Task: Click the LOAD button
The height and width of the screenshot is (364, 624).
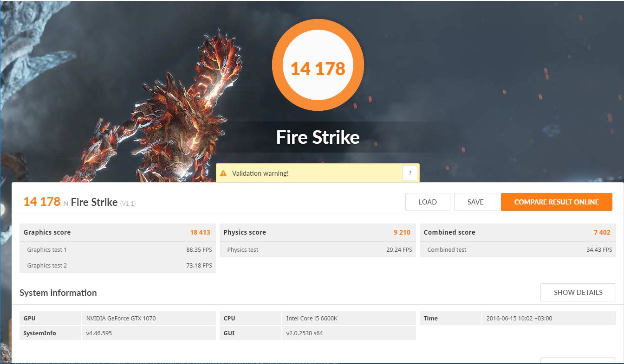Action: tap(428, 202)
